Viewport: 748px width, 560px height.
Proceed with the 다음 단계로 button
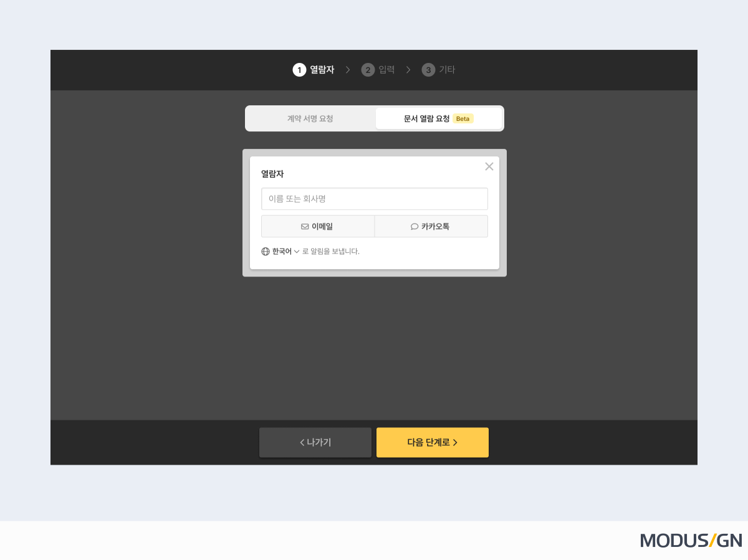(433, 442)
